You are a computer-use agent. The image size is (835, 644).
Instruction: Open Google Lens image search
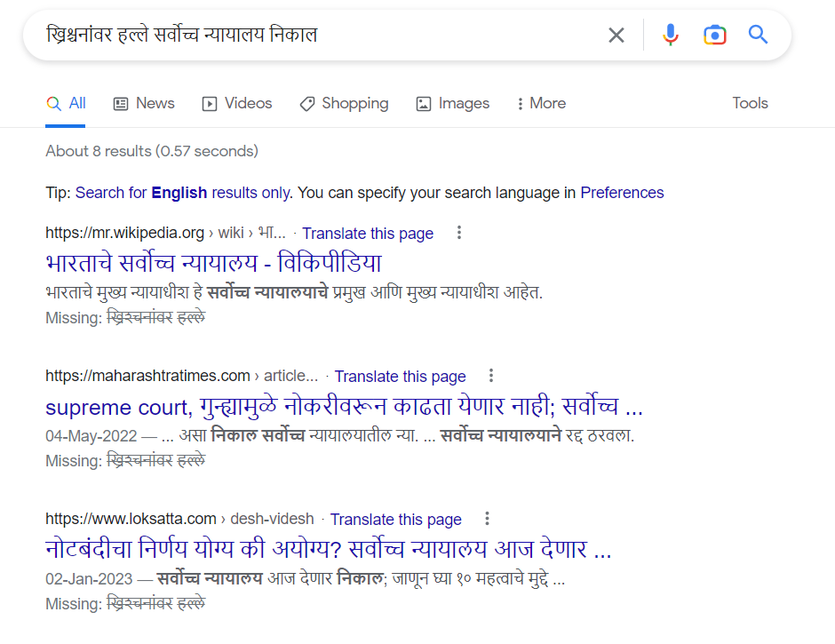coord(714,34)
